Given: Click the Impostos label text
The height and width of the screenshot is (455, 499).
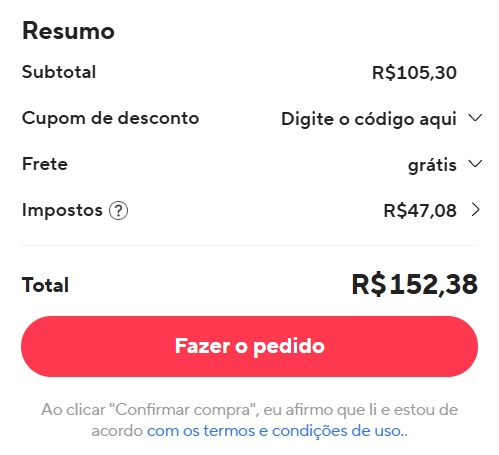Looking at the screenshot, I should click(x=62, y=211).
